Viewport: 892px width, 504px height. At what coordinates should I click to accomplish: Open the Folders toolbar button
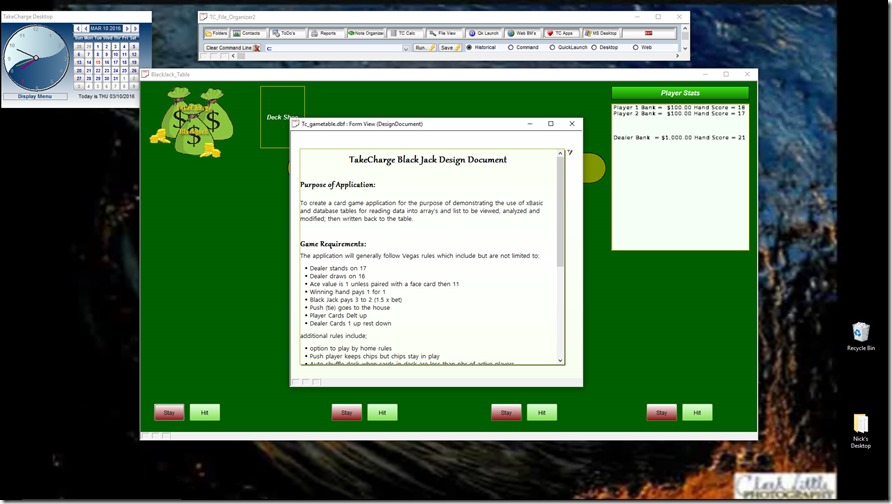(x=216, y=33)
